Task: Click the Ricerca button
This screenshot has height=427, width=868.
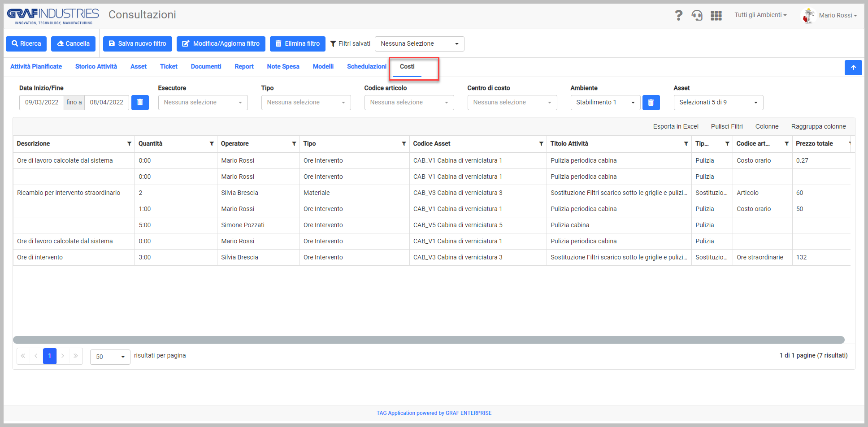Action: click(26, 44)
